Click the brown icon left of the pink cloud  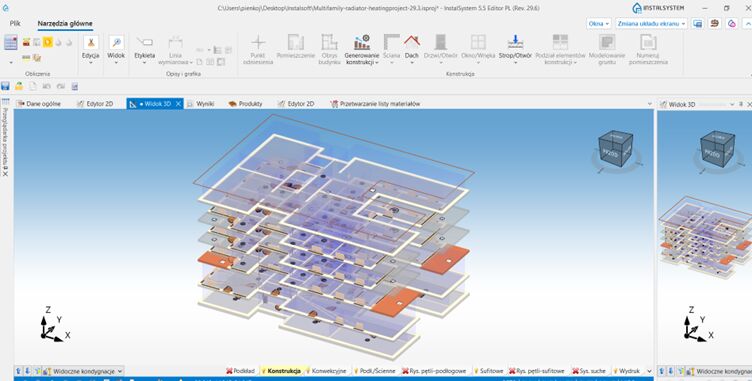[715, 23]
